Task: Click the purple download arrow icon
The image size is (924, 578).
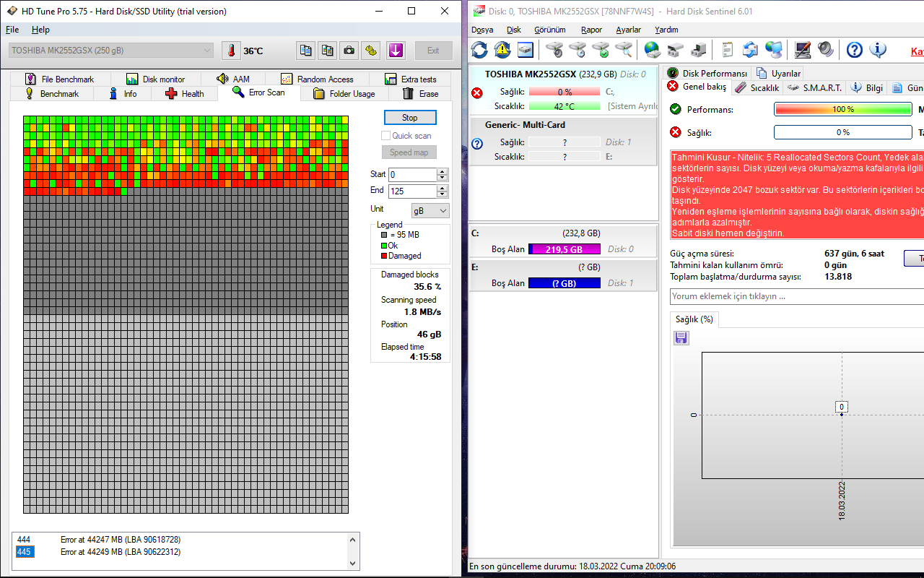Action: tap(396, 51)
